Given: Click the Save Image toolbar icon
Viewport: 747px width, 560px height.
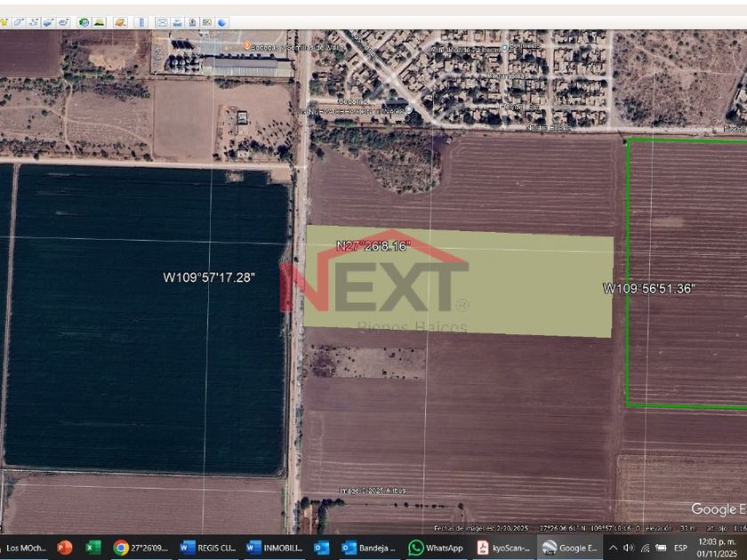Looking at the screenshot, I should [192, 22].
